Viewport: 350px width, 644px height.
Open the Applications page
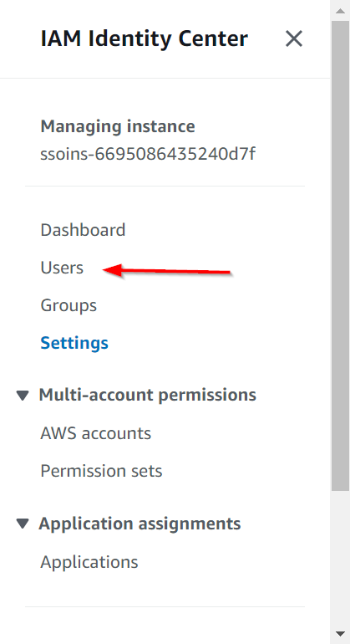tap(89, 562)
